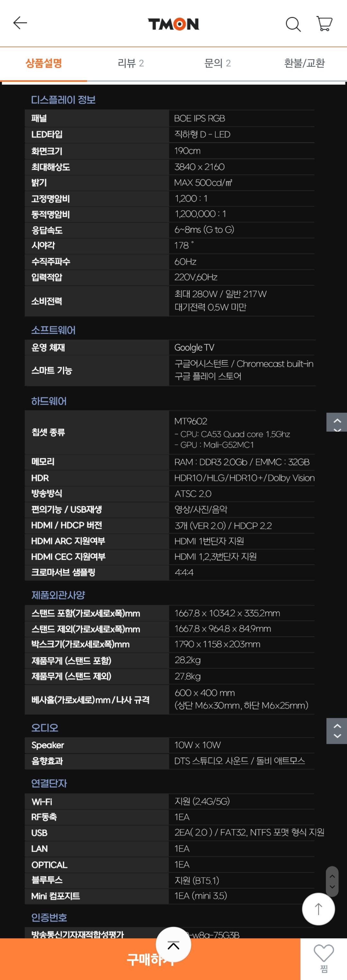This screenshot has width=347, height=980.
Task: Click the DTS 스튜디오 사운드 / 돌비 애트모스 value
Action: click(x=240, y=761)
